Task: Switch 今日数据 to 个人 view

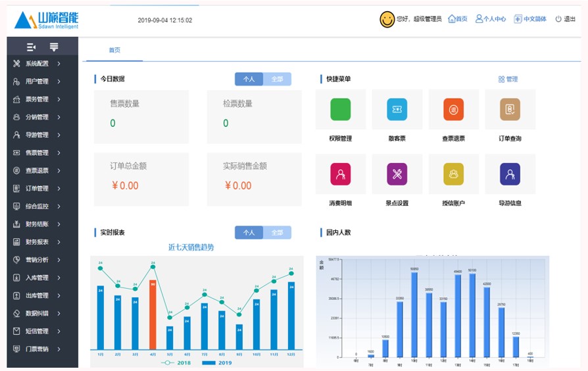Action: 249,79
